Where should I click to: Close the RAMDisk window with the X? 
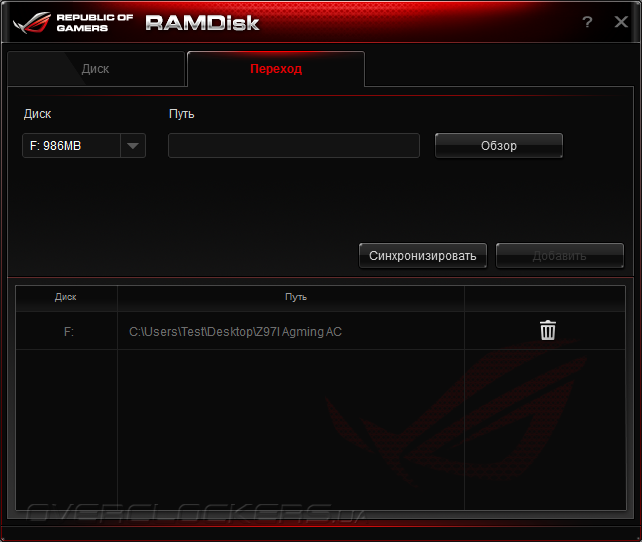621,22
